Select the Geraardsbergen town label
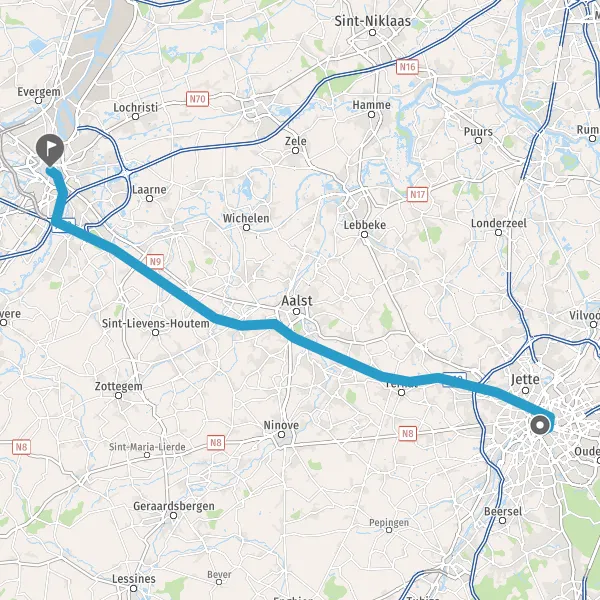This screenshot has height=600, width=600. pyautogui.click(x=174, y=506)
